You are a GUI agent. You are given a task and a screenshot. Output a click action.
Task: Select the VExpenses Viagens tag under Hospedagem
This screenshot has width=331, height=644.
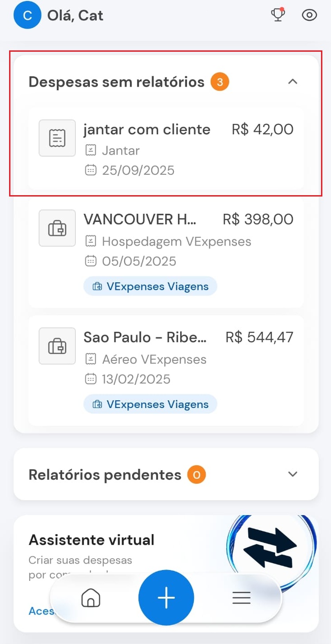(x=150, y=286)
